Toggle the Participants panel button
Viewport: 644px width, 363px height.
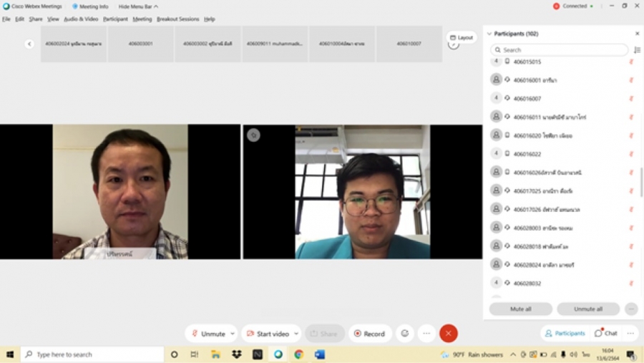coord(565,333)
